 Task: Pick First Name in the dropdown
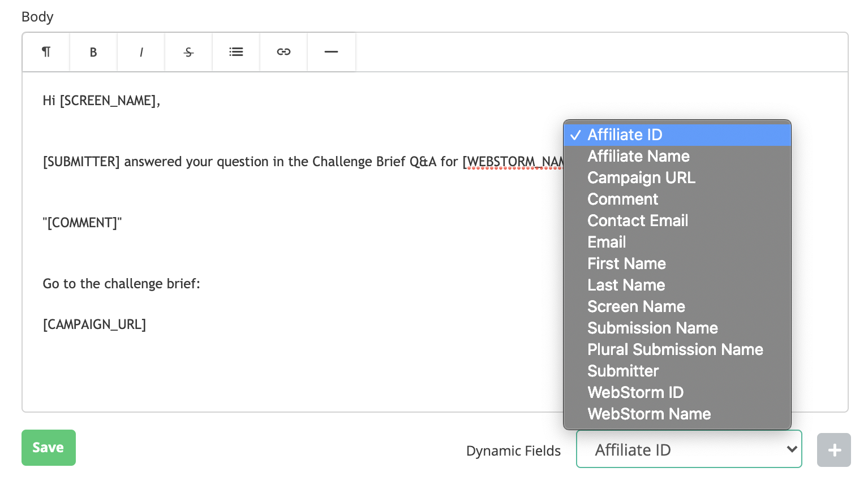(x=677, y=263)
